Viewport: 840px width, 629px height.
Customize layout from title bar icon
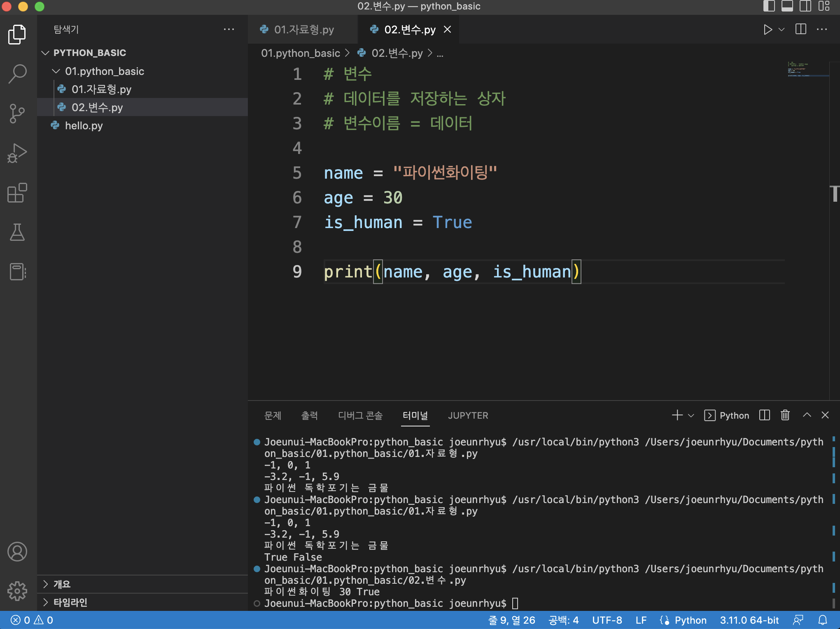coord(824,6)
